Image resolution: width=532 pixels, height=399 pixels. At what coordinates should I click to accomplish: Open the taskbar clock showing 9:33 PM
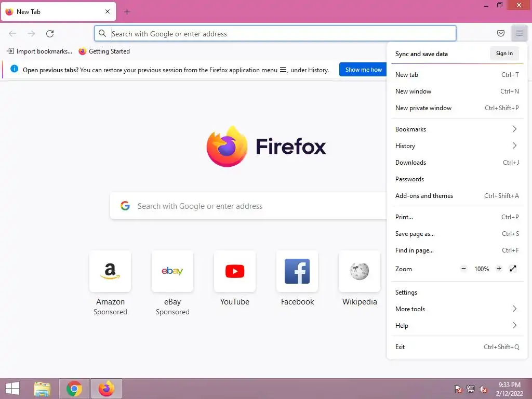[x=509, y=389]
